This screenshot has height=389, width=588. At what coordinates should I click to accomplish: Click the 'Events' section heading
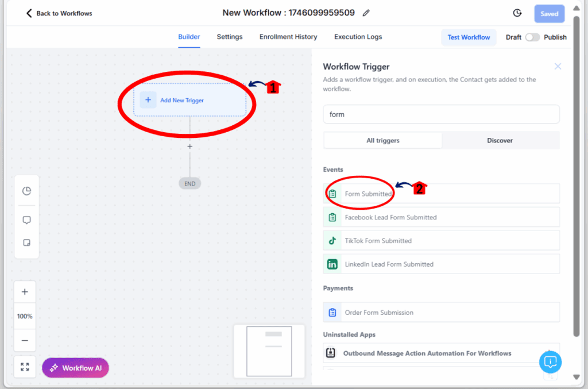pyautogui.click(x=333, y=170)
